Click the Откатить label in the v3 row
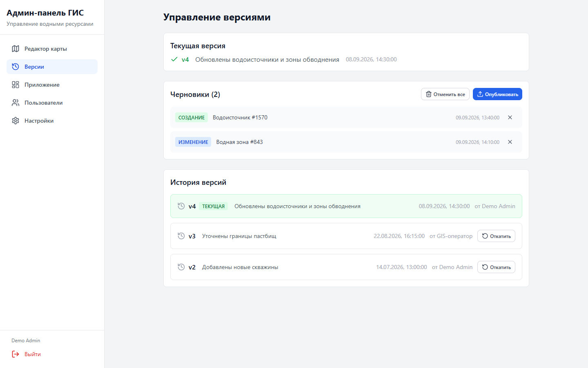Image resolution: width=588 pixels, height=368 pixels. [x=500, y=236]
